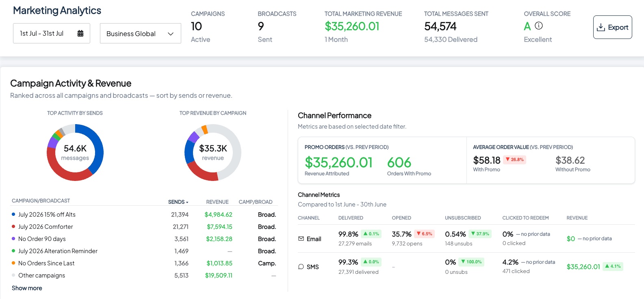The width and height of the screenshot is (644, 299).
Task: Click the Email row channel label
Action: [x=314, y=239]
